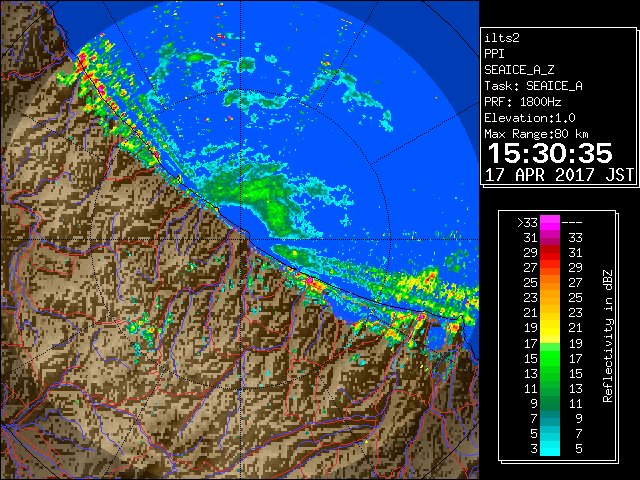Pick the bright green legend swatch for 15–17 dBZ
Screen dimensions: 640x480
click(550, 358)
